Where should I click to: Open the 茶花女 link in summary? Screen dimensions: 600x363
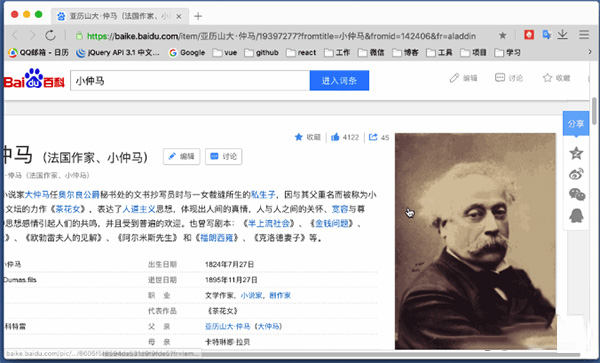(68, 209)
